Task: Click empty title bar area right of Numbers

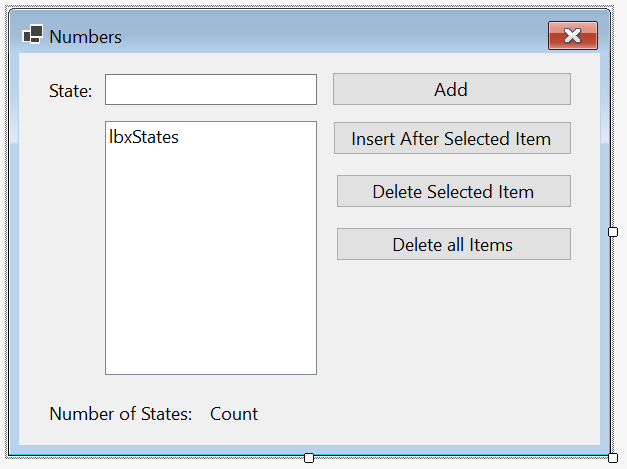Action: pos(332,36)
